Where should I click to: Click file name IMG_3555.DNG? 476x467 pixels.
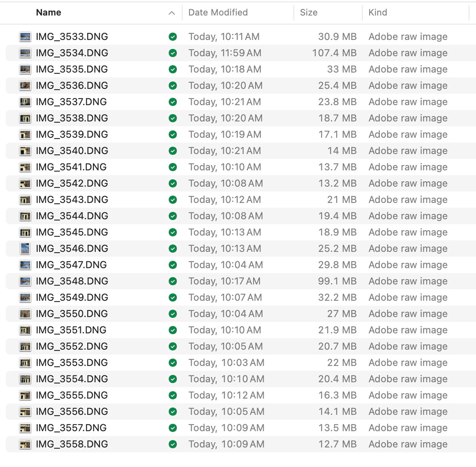(x=72, y=395)
